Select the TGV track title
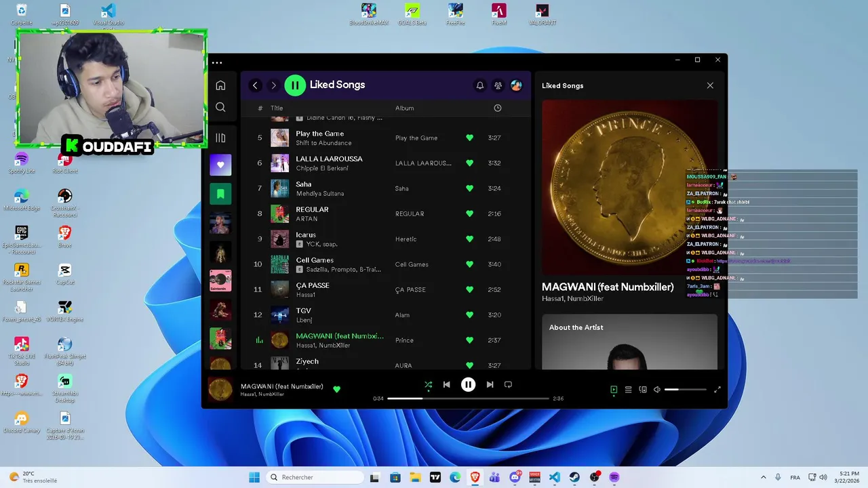The height and width of the screenshot is (488, 868). [303, 310]
